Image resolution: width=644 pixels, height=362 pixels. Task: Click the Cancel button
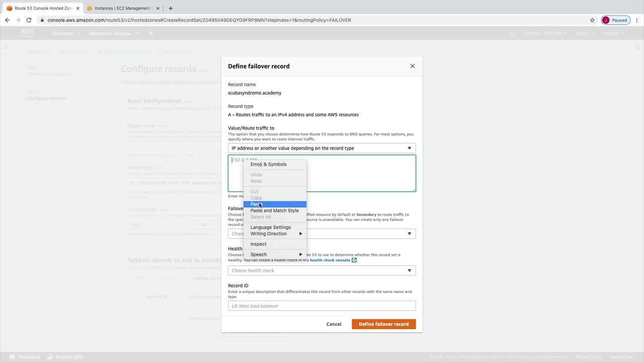pyautogui.click(x=334, y=324)
